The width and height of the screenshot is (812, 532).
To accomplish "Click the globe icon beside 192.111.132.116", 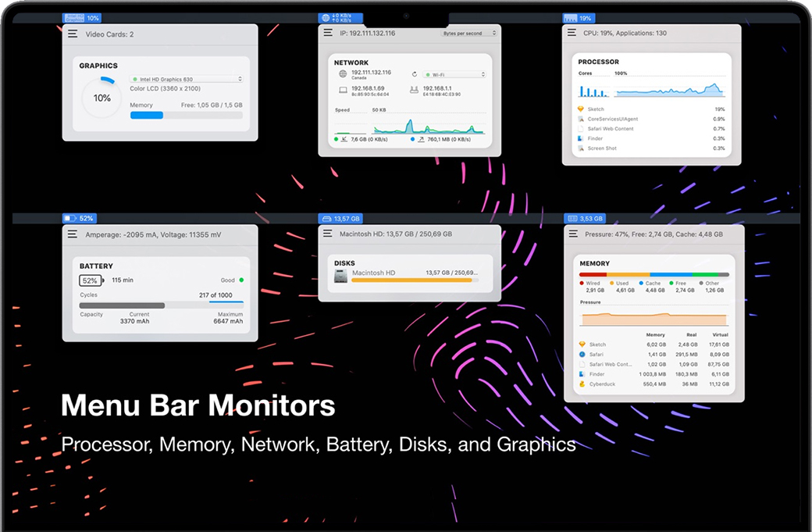I will [x=343, y=74].
